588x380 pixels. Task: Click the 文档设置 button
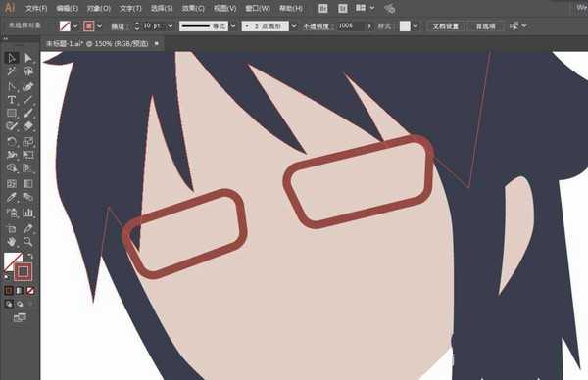[446, 26]
